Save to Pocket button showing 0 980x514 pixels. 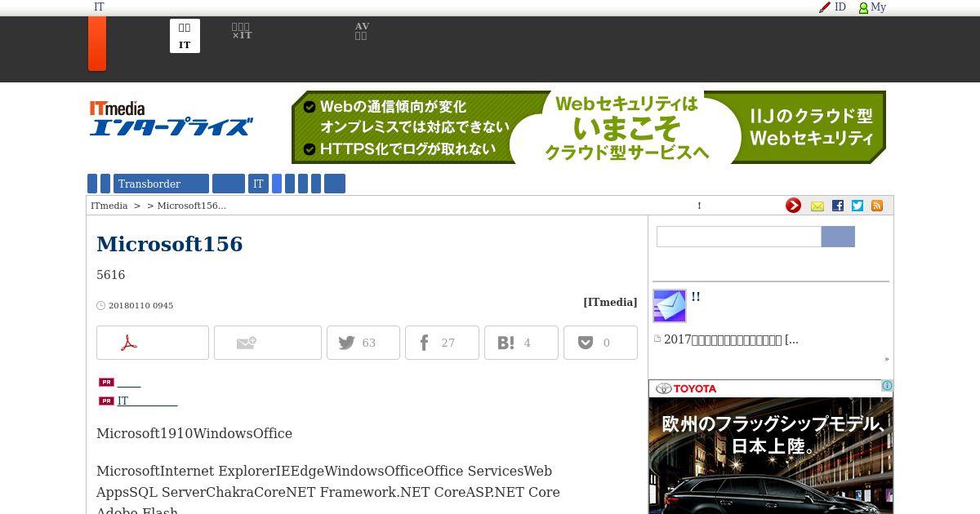point(600,343)
